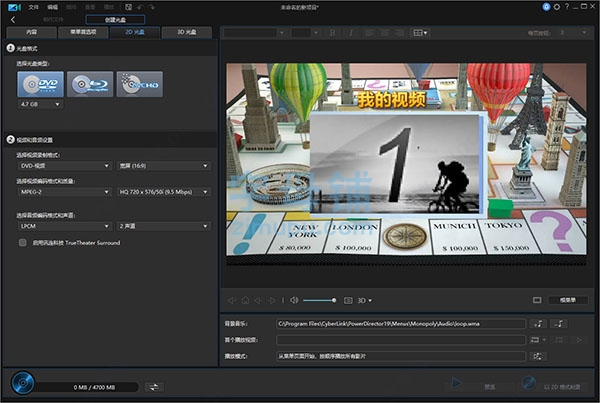Click the next page arrow under preview
This screenshot has height=403, width=600.
(x=271, y=300)
